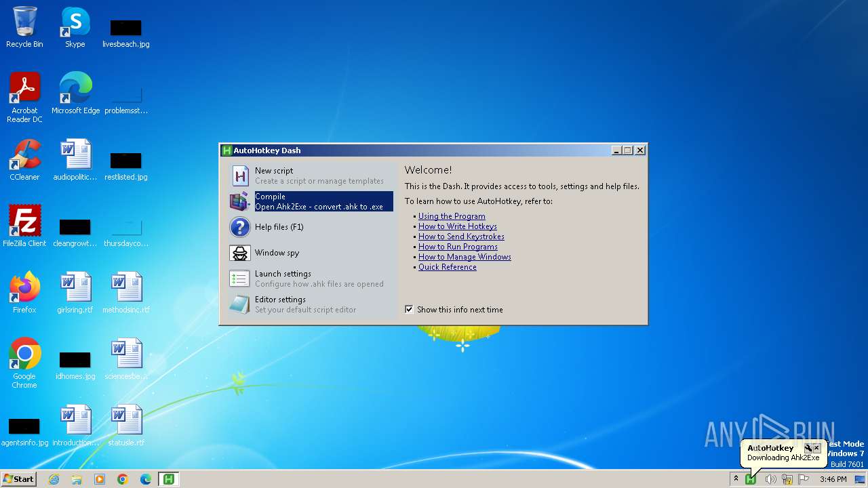This screenshot has height=488, width=868.
Task: Open the Start menu
Action: (19, 479)
